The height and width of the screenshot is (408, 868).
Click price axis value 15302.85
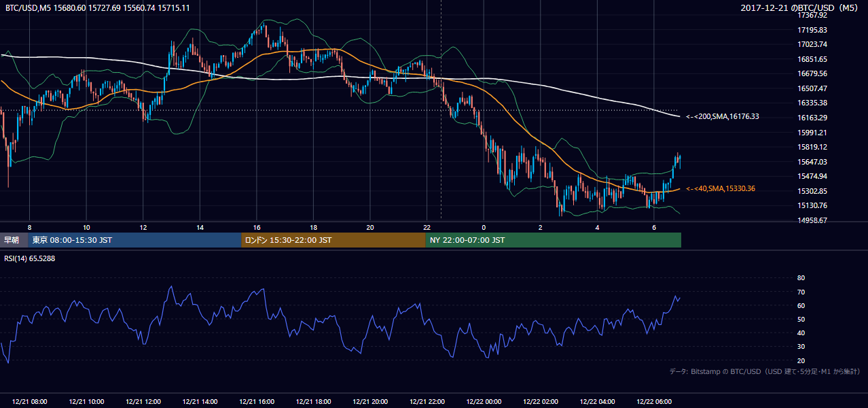click(812, 191)
